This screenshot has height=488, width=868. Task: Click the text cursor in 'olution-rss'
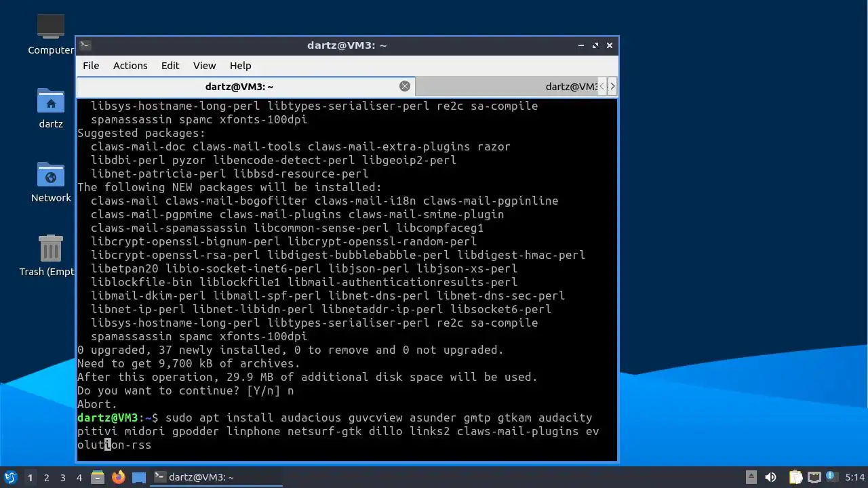point(108,445)
